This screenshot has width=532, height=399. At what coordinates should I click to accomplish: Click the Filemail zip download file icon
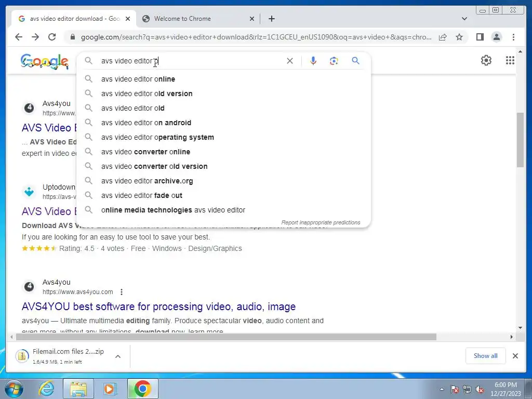point(22,356)
